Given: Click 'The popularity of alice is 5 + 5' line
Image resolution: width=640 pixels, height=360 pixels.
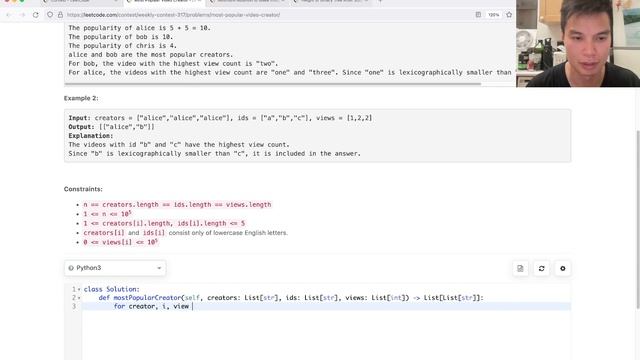Looking at the screenshot, I should pyautogui.click(x=139, y=28).
